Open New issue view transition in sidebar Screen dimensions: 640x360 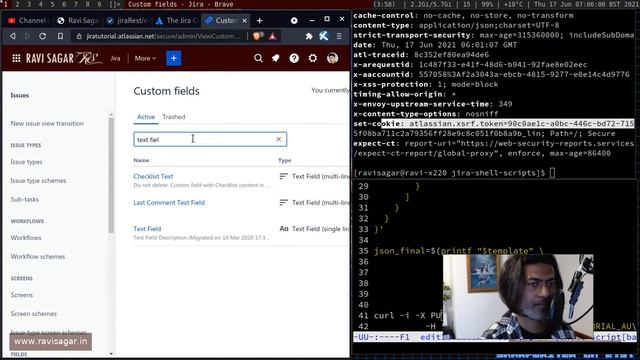[47, 123]
